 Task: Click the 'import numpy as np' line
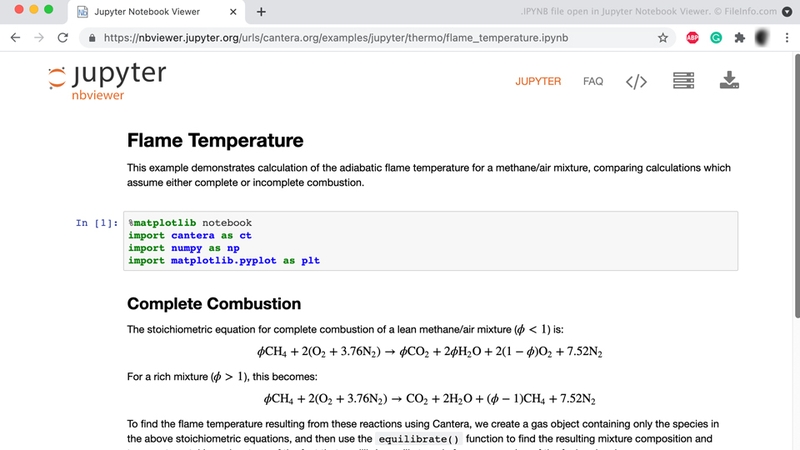(184, 248)
